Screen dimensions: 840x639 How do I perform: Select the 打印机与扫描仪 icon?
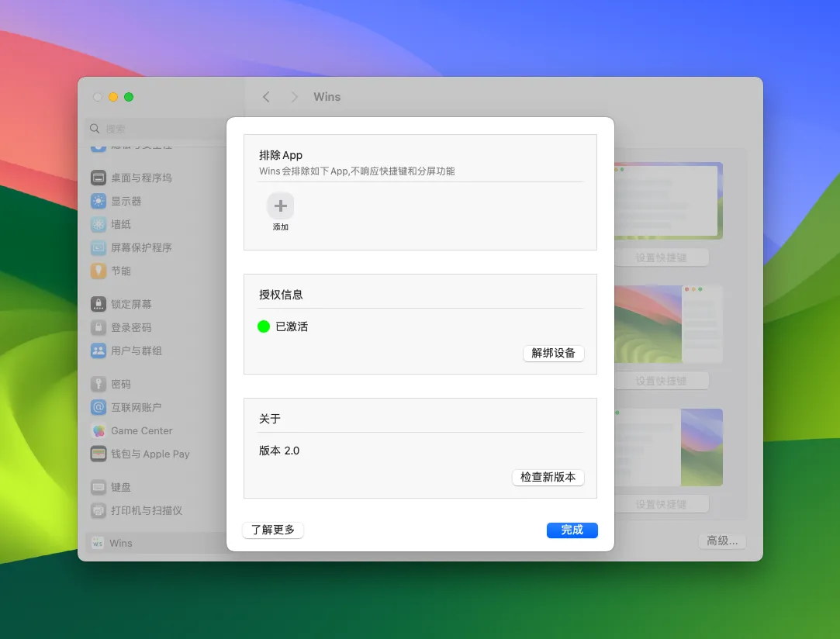pyautogui.click(x=99, y=510)
